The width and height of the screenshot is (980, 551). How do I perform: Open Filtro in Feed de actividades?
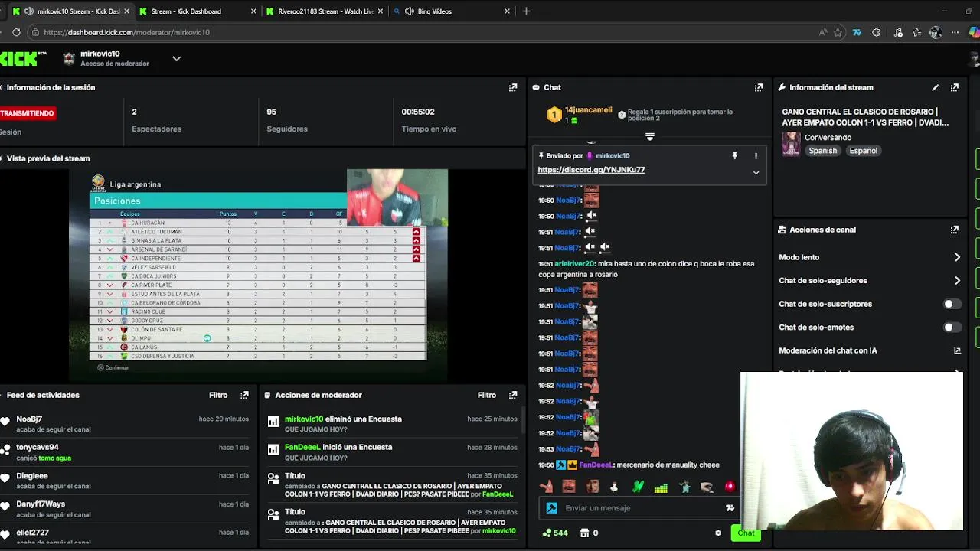(x=218, y=395)
